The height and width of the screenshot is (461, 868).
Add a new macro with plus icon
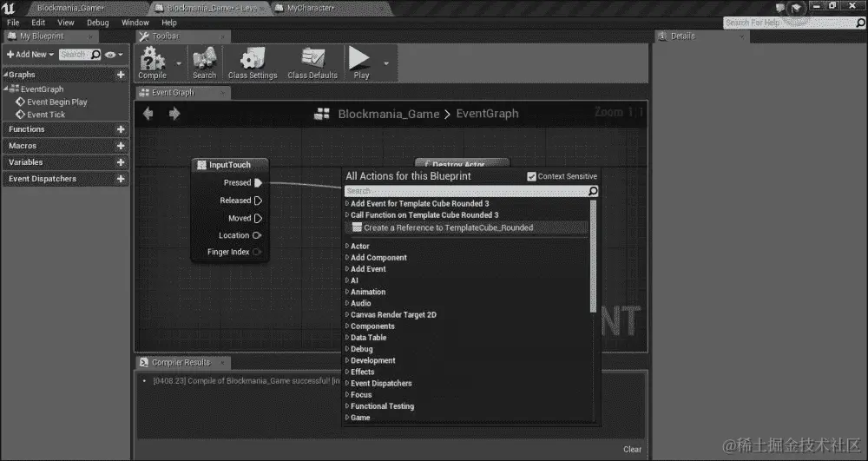click(121, 146)
